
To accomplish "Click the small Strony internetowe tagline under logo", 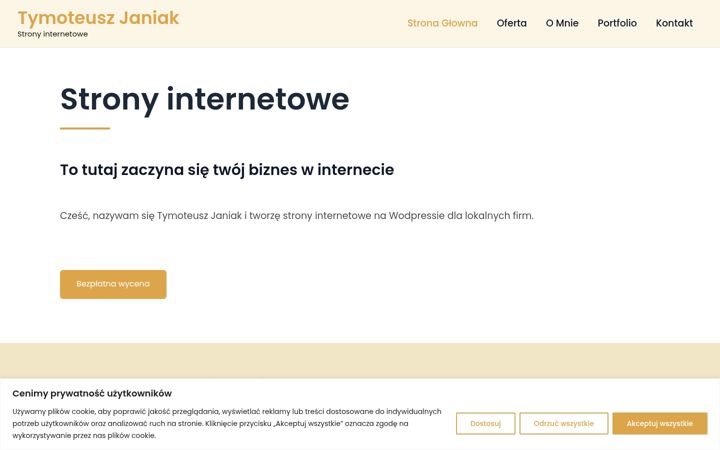I will tap(52, 34).
